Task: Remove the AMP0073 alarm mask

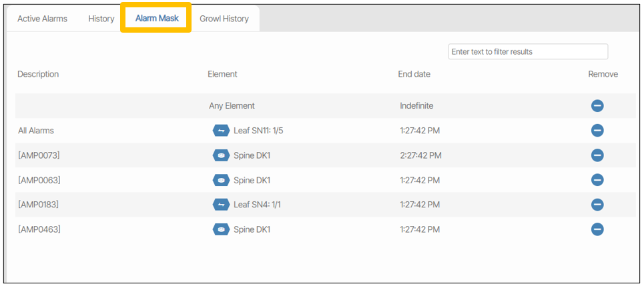Action: [597, 155]
